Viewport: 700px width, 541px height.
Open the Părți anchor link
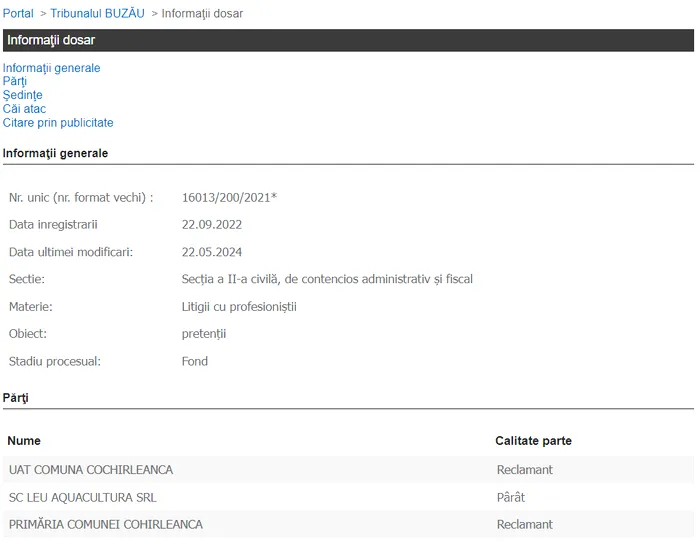click(15, 81)
